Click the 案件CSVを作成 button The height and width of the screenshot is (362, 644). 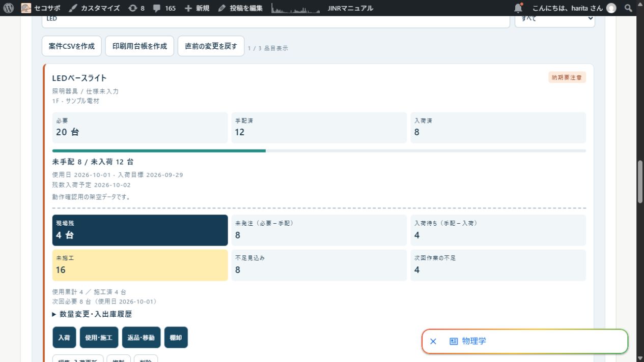(x=72, y=46)
